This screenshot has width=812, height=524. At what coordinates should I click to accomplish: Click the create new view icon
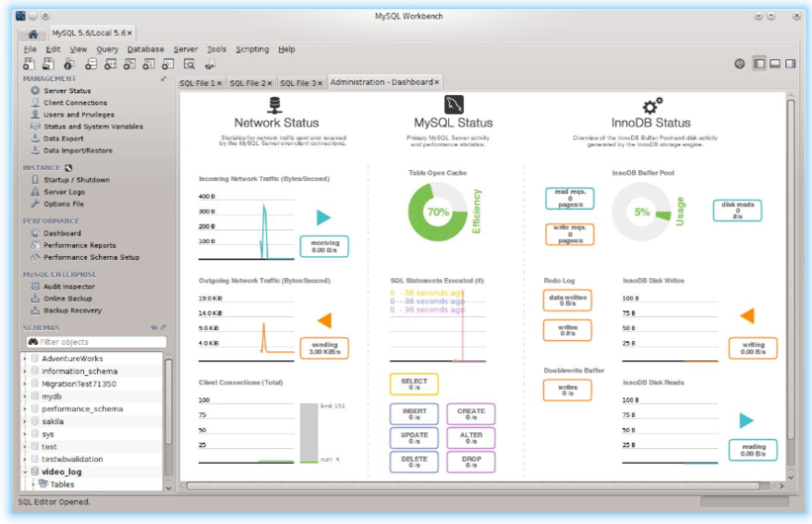(x=129, y=64)
